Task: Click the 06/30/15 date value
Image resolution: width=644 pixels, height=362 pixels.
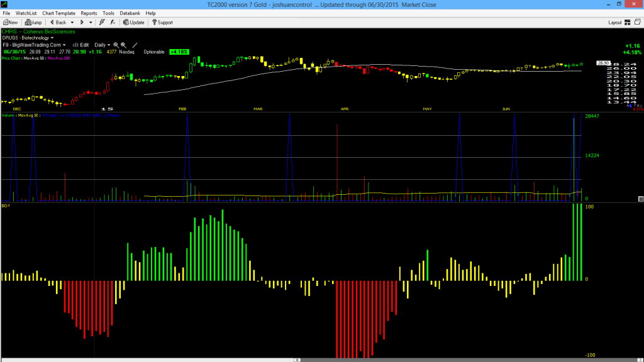Action: pyautogui.click(x=14, y=52)
